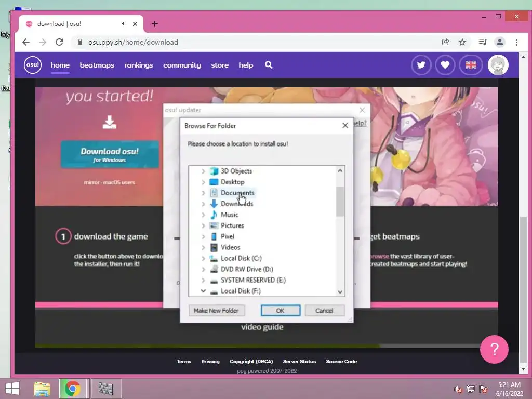Open File Explorer from taskbar
532x399 pixels.
pyautogui.click(x=42, y=389)
